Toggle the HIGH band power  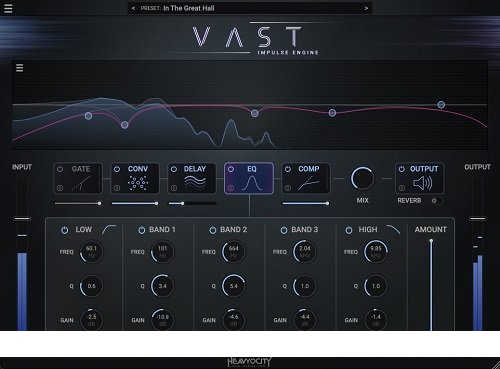tap(349, 230)
